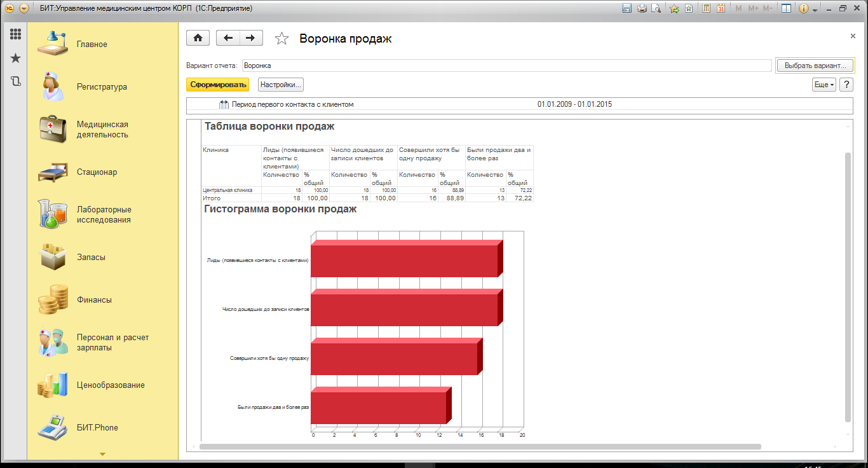
Task: Open the sections grid menu icon
Action: point(15,34)
